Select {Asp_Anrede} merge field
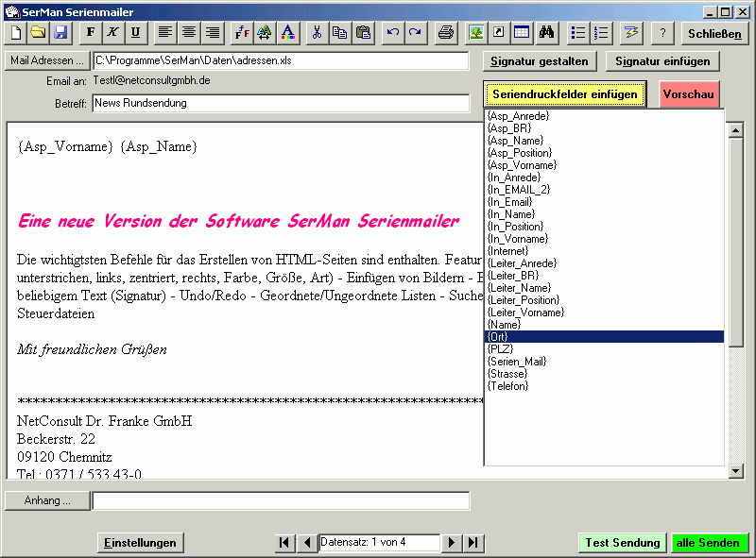Screen dimensions: 756x558 tap(604, 115)
